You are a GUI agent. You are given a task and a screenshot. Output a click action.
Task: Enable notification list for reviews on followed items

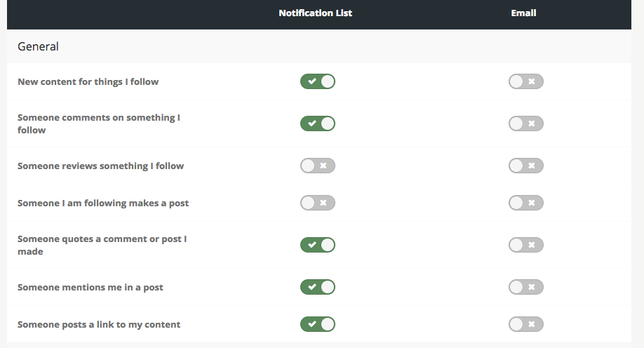click(x=317, y=166)
